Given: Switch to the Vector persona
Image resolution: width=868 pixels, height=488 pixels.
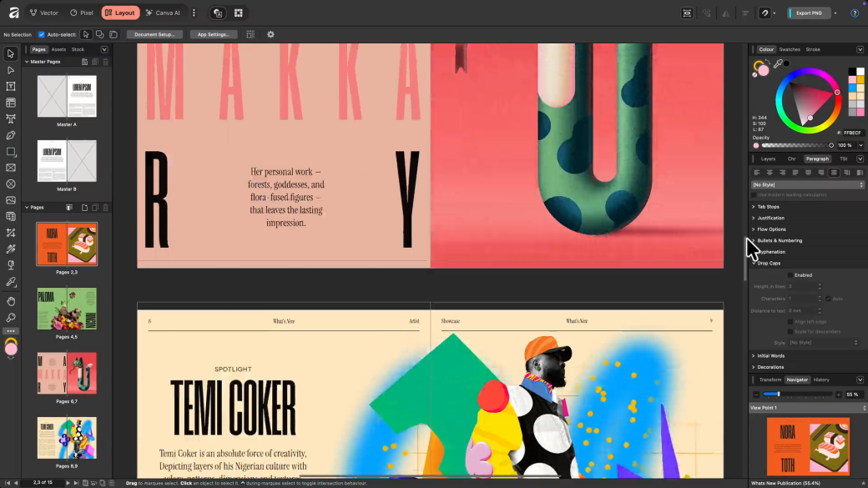Looking at the screenshot, I should point(43,13).
